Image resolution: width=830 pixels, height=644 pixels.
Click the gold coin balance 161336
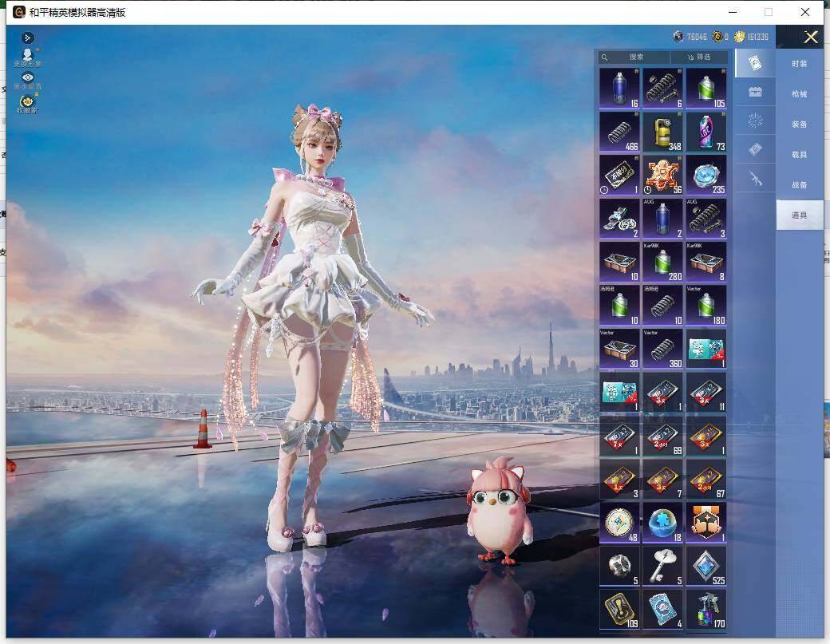tap(751, 37)
